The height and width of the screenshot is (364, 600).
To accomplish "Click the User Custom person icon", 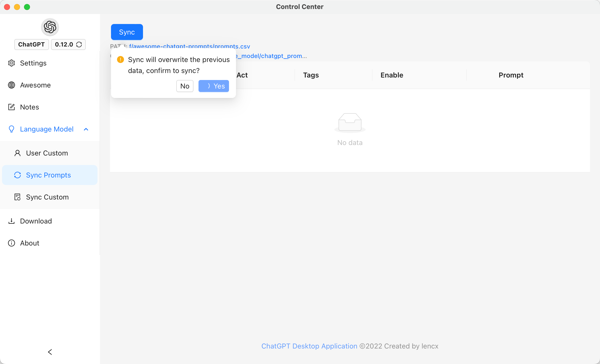I will tap(17, 153).
